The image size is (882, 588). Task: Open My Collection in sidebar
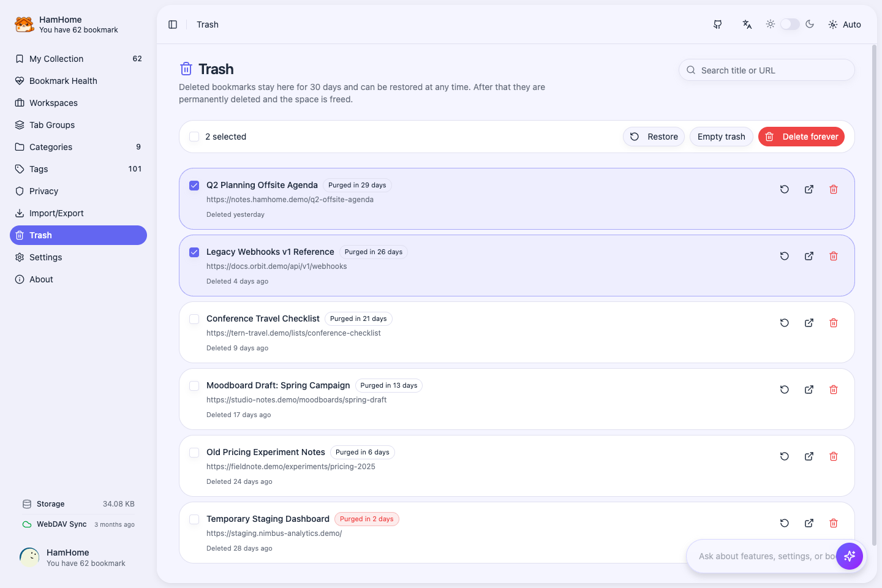tap(78, 59)
